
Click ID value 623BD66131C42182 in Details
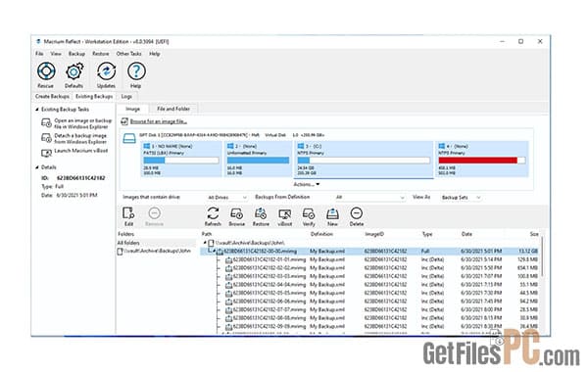pyautogui.click(x=80, y=178)
